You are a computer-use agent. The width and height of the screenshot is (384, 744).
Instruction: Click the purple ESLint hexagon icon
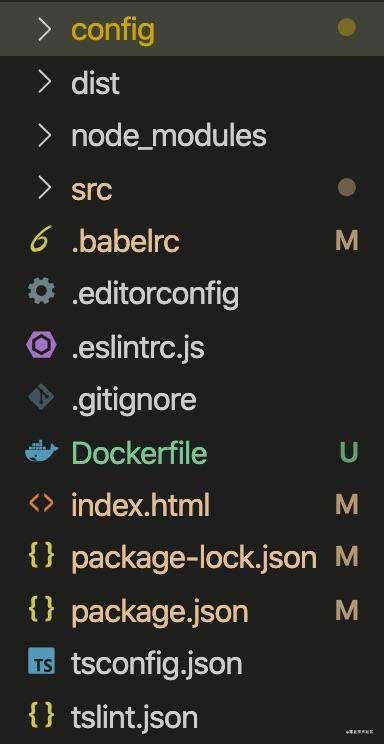[x=41, y=346]
